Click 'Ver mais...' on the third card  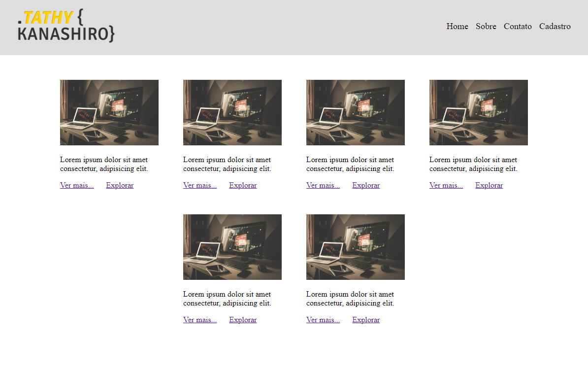(323, 185)
